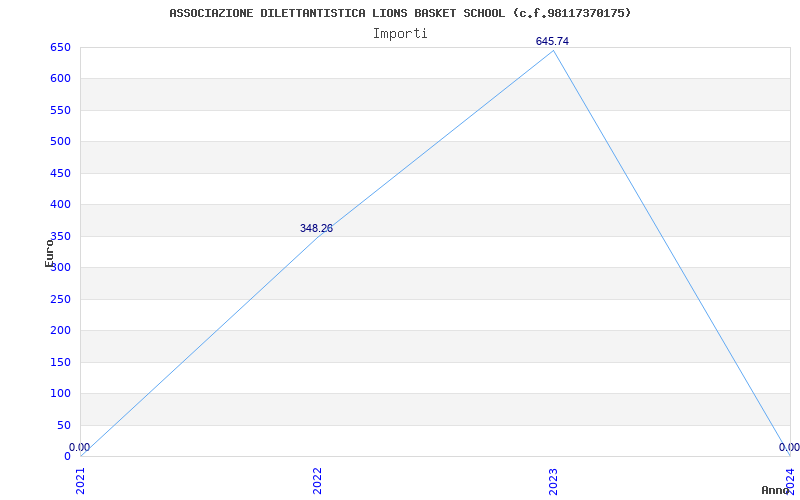Click the 250 y-axis tick
The width and height of the screenshot is (800, 500).
click(60, 299)
